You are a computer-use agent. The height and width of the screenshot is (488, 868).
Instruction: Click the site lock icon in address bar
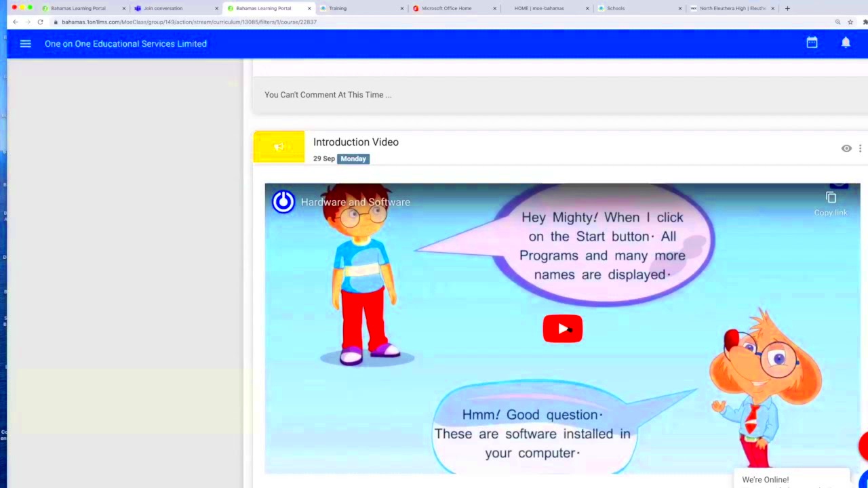pyautogui.click(x=56, y=22)
